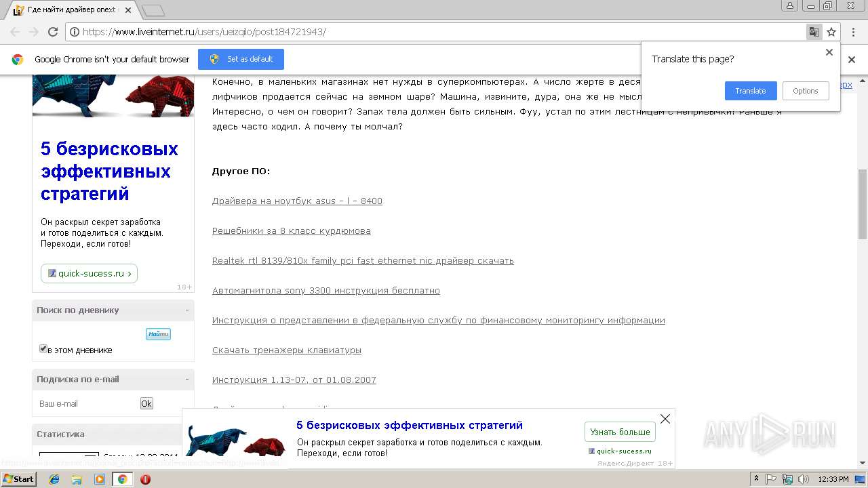Viewport: 868px width, 488px height.
Task: Open the Action Center flag tray icon
Action: click(771, 479)
